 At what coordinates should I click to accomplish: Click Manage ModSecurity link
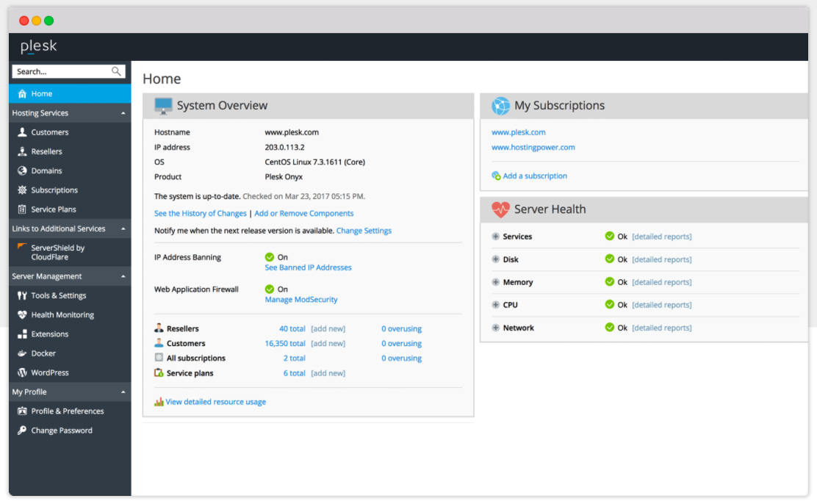[x=301, y=300]
